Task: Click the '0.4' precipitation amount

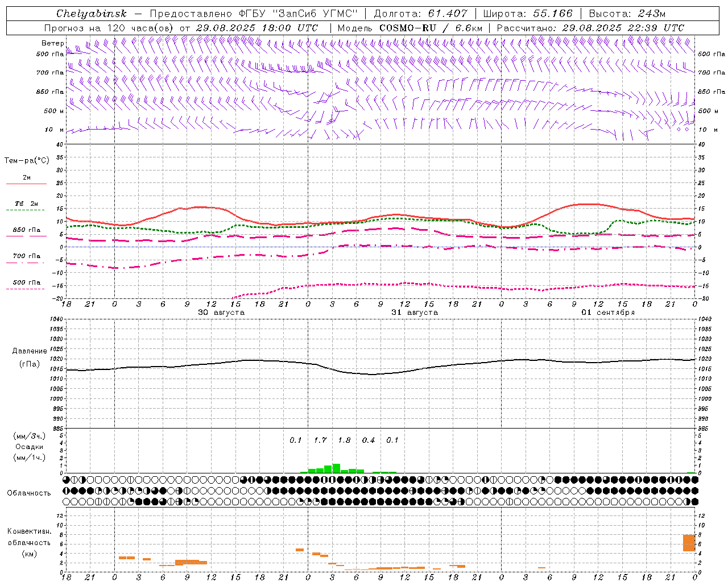Action: [x=369, y=440]
